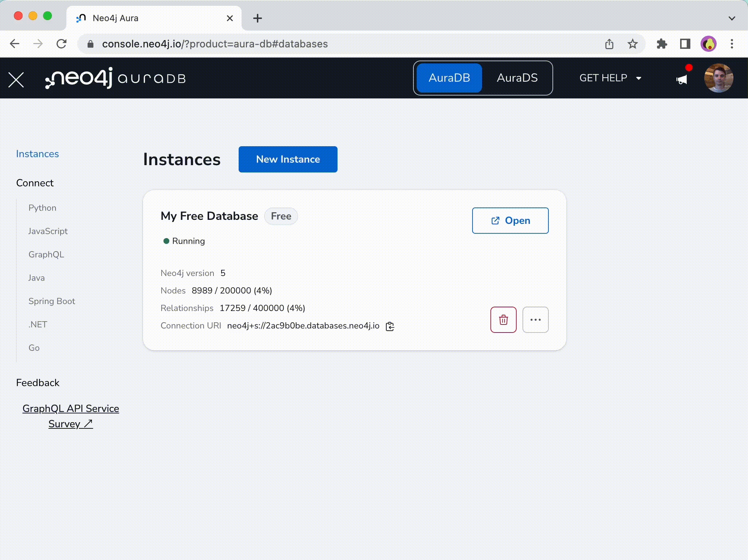Viewport: 748px width, 560px height.
Task: Open the GraphQL connect guide
Action: click(x=46, y=254)
